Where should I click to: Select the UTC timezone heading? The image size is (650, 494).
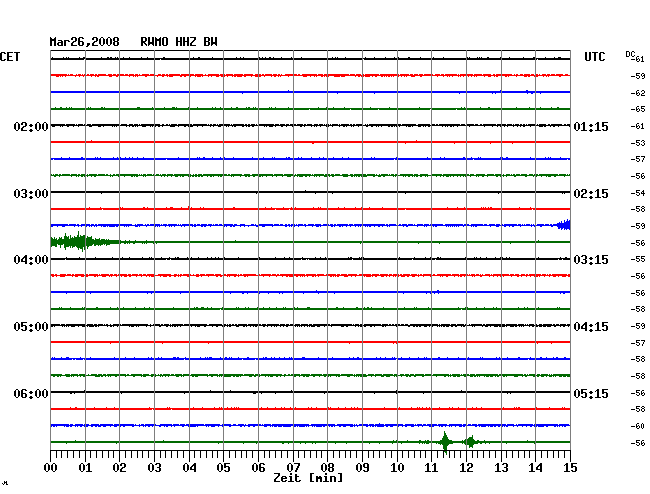(594, 57)
